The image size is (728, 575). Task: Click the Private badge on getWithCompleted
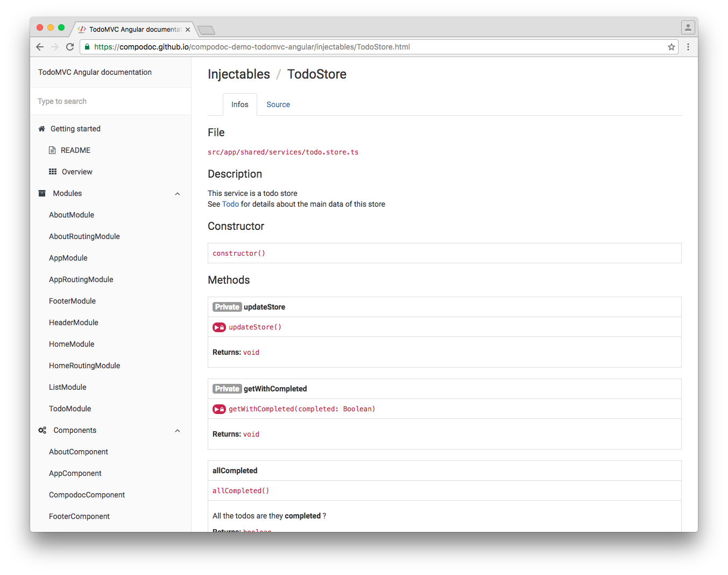pyautogui.click(x=227, y=389)
